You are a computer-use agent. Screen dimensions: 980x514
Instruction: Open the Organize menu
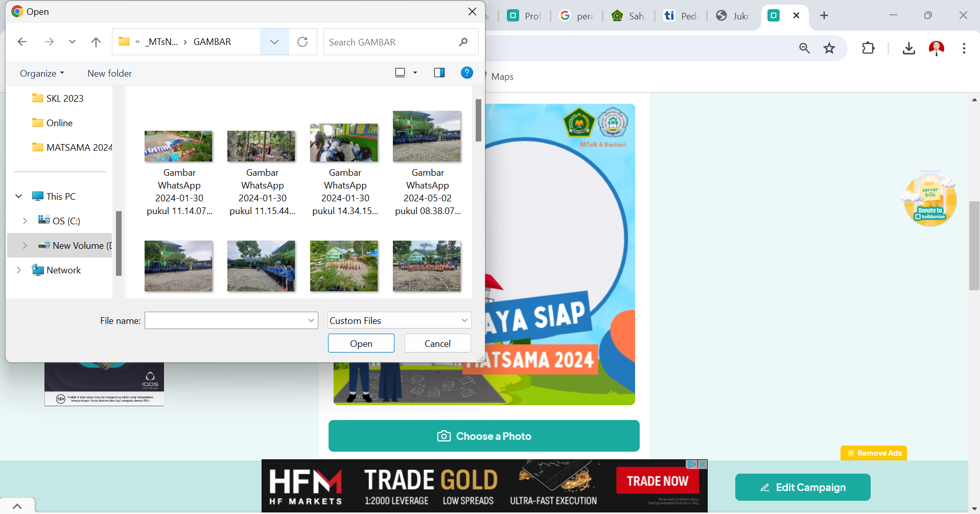click(x=42, y=74)
